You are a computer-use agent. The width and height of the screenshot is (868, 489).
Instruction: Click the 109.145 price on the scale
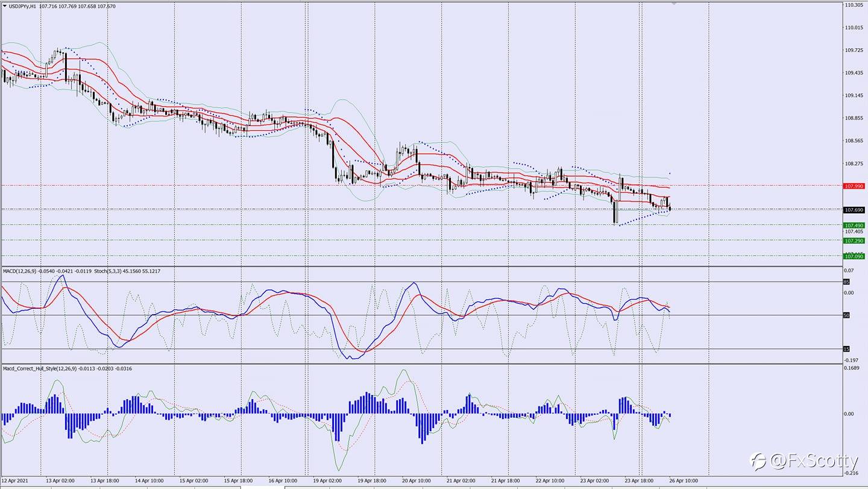point(854,96)
